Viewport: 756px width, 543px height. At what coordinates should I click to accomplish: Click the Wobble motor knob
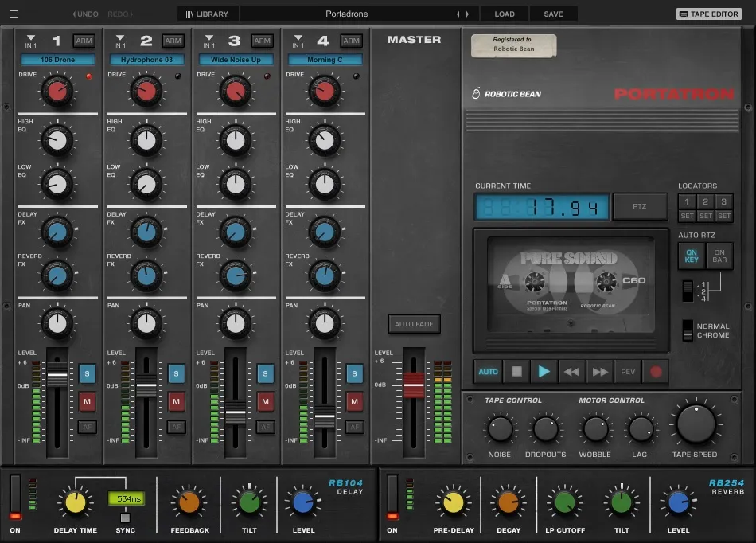596,428
